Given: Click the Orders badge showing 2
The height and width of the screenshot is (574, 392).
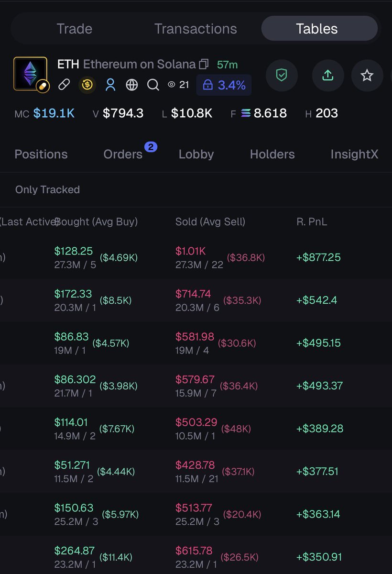Looking at the screenshot, I should 151,147.
